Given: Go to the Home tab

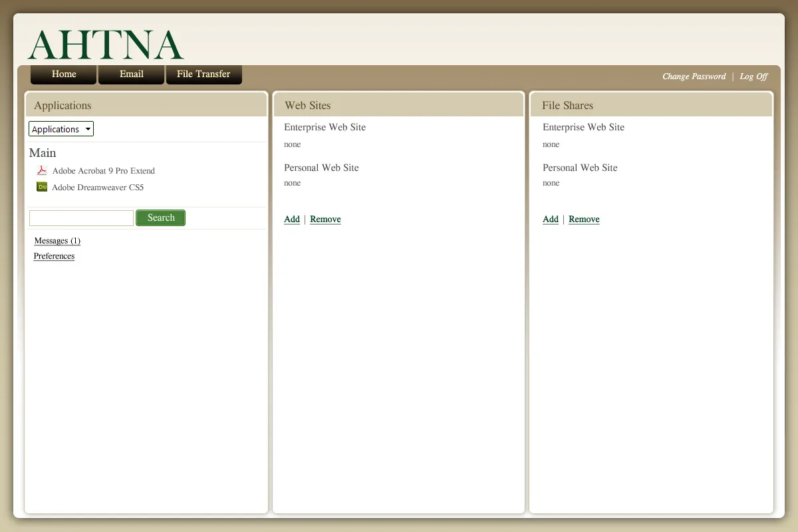Looking at the screenshot, I should (64, 74).
